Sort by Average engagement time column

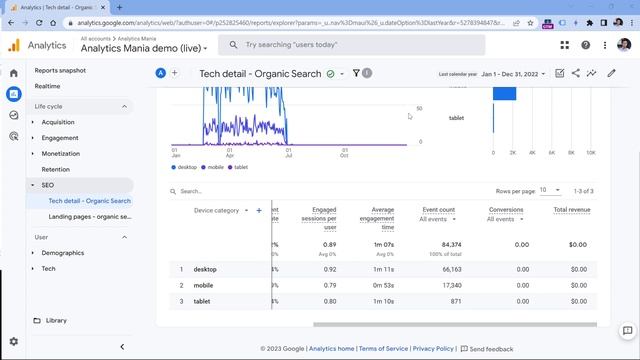point(377,218)
